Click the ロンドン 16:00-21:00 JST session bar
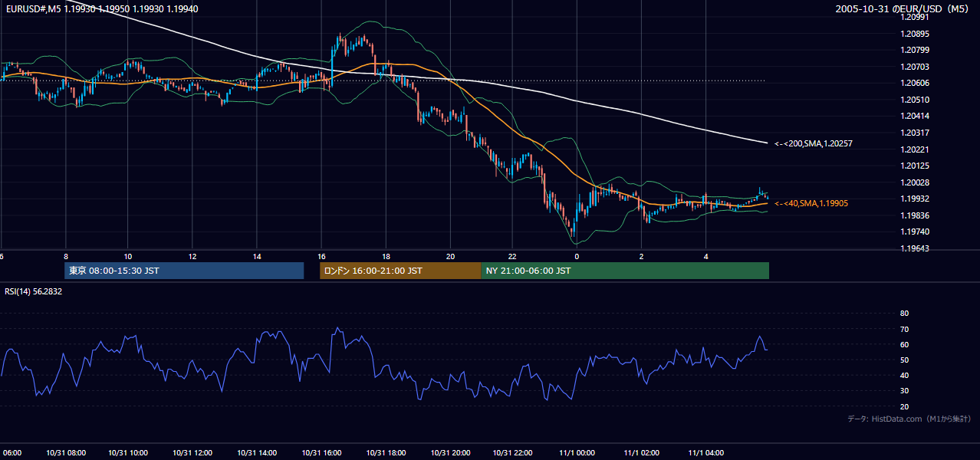This screenshot has width=980, height=460. click(x=400, y=271)
